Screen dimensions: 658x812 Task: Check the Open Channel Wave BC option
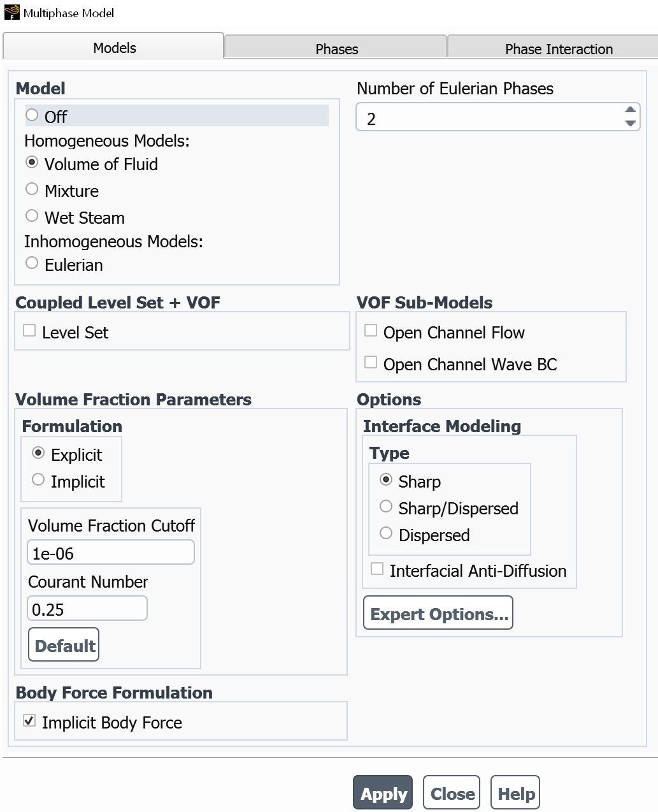[371, 363]
